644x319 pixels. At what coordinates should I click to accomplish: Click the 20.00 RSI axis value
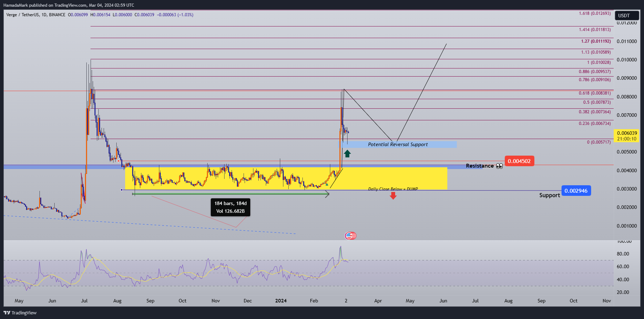click(x=623, y=292)
